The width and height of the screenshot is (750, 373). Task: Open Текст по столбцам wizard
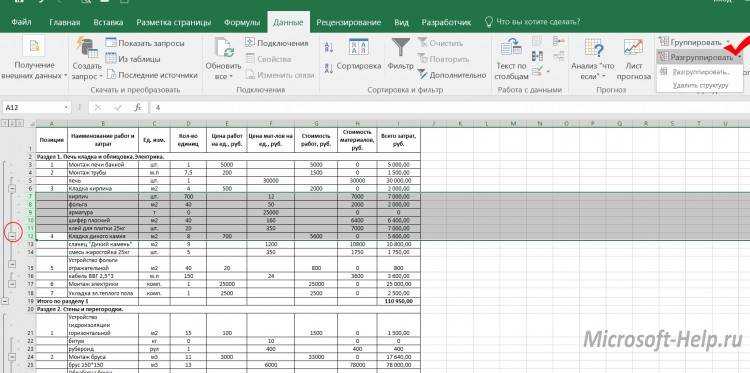[511, 58]
